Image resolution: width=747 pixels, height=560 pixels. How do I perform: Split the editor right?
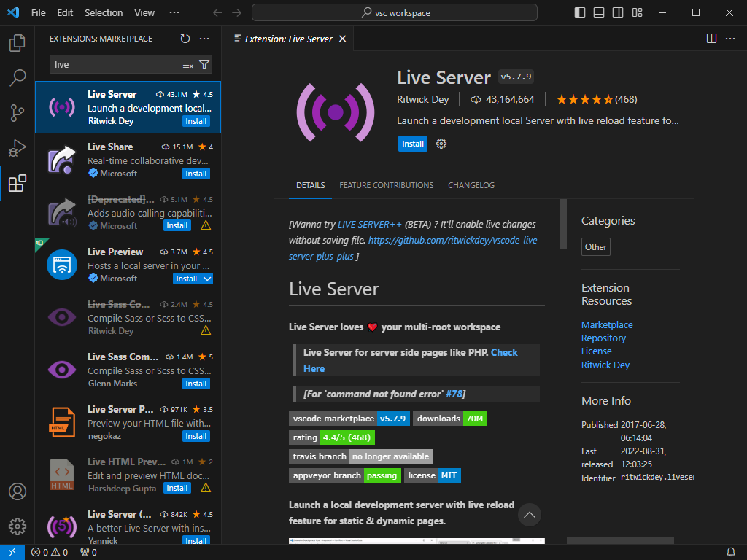(711, 39)
